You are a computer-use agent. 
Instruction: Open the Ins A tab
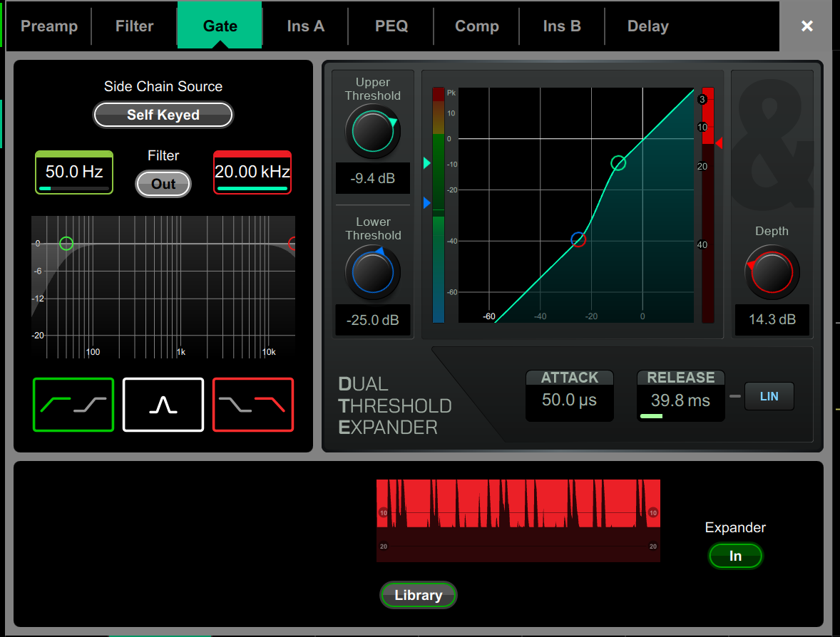tap(305, 26)
